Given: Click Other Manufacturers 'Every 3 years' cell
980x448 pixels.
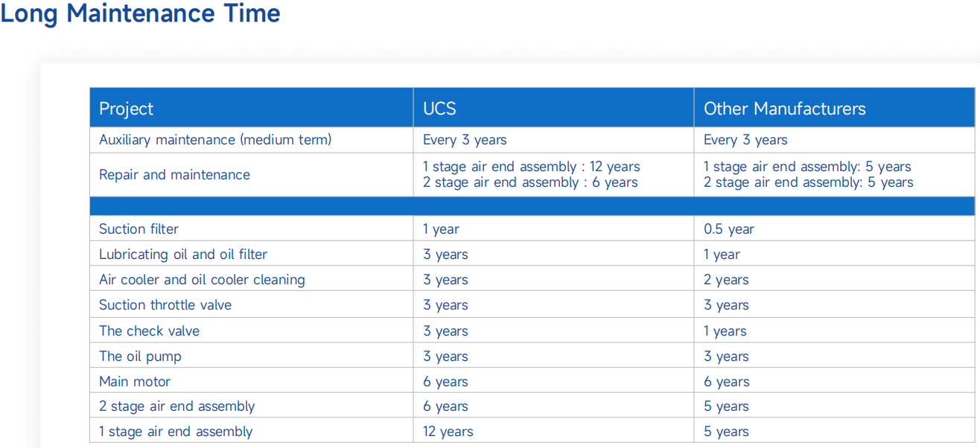Looking at the screenshot, I should coord(745,140).
